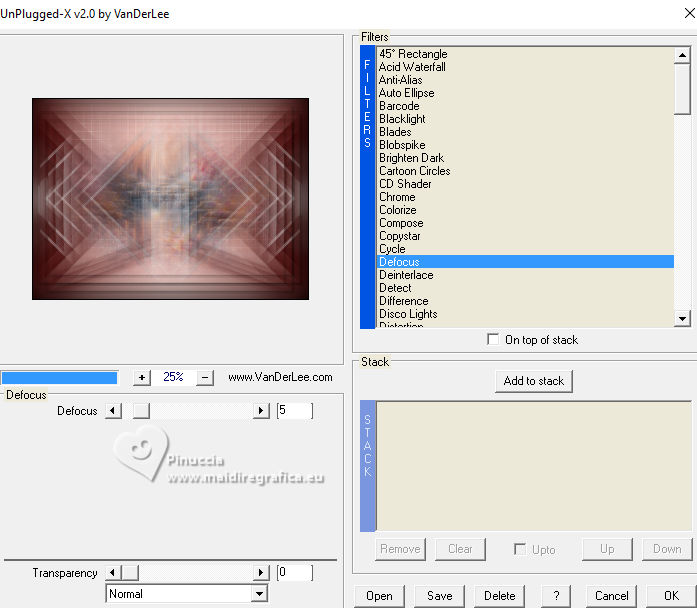Decrease Transparency with left arrow
The height and width of the screenshot is (608, 697).
113,572
